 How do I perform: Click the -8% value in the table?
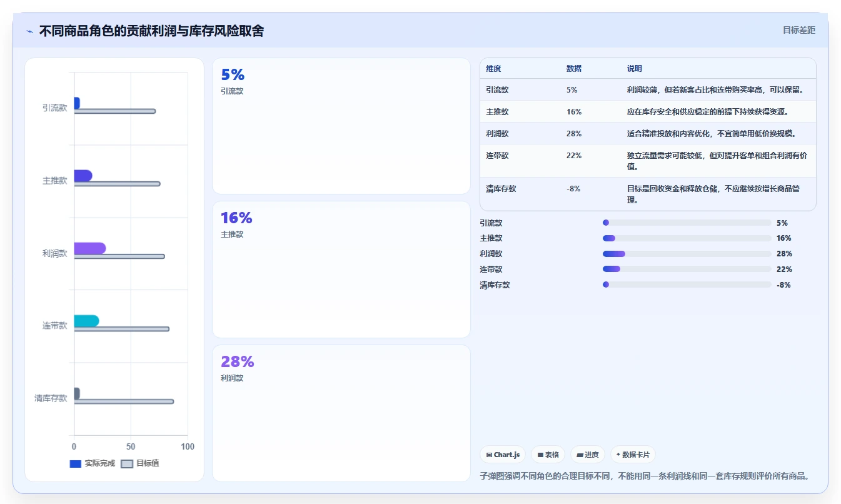pyautogui.click(x=573, y=189)
